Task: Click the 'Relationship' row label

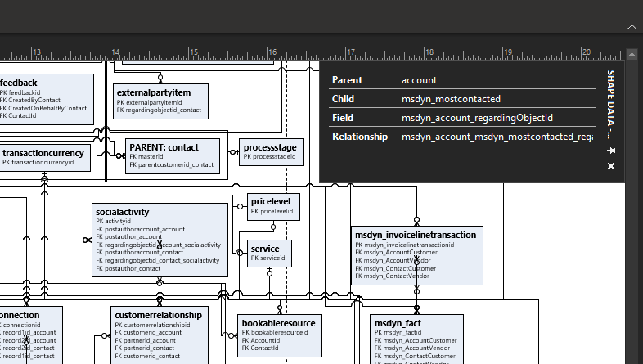Action: [360, 137]
